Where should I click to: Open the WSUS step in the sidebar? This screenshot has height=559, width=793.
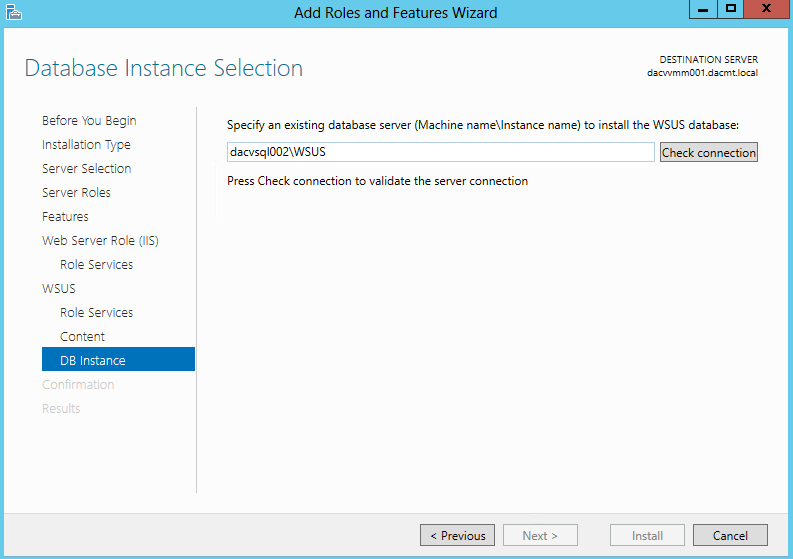coord(59,289)
